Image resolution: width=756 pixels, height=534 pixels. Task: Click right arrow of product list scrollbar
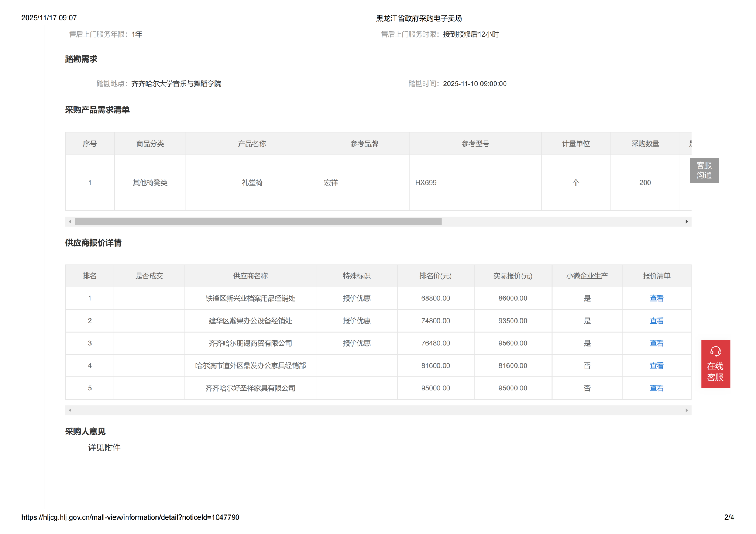point(686,221)
